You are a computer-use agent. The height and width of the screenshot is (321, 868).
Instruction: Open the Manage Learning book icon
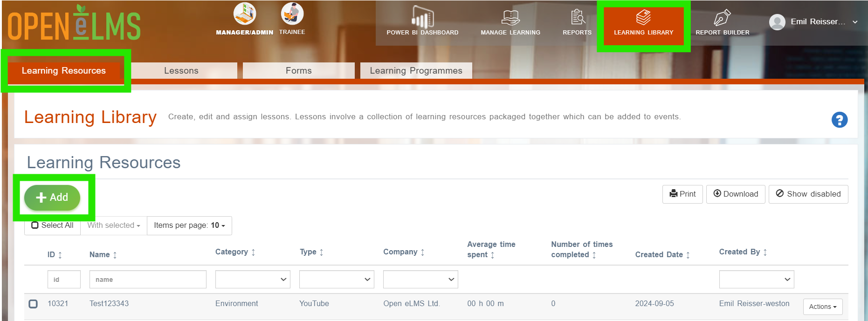point(510,17)
